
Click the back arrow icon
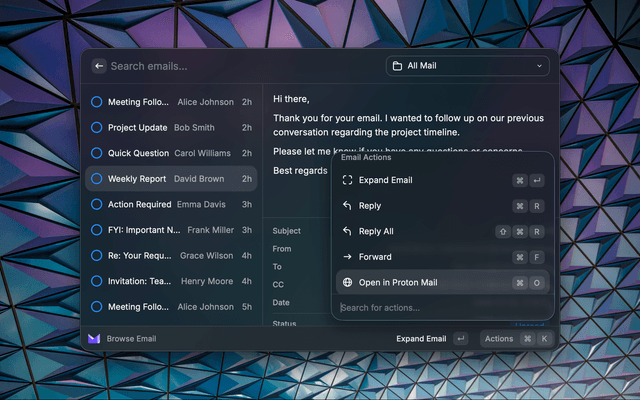pos(99,66)
